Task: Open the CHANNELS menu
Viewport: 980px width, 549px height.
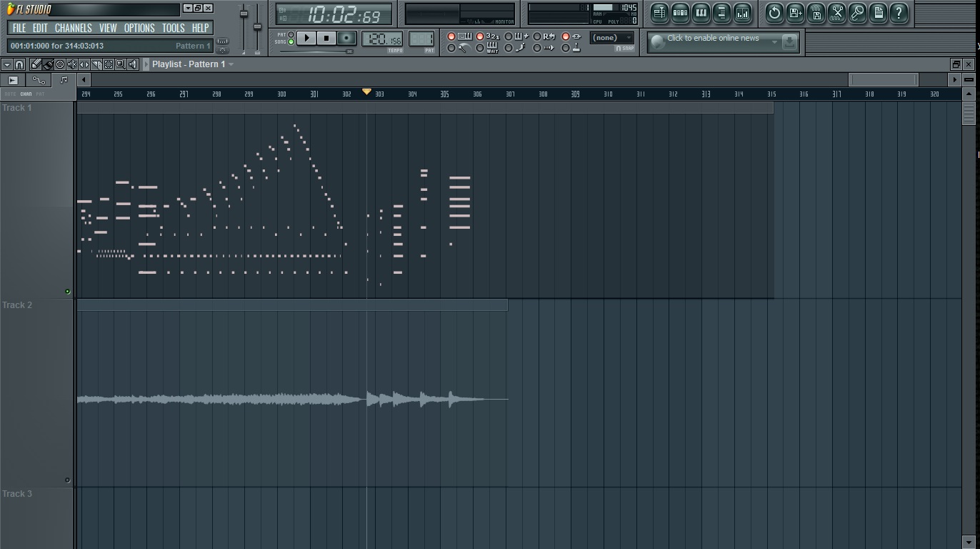Action: (73, 28)
